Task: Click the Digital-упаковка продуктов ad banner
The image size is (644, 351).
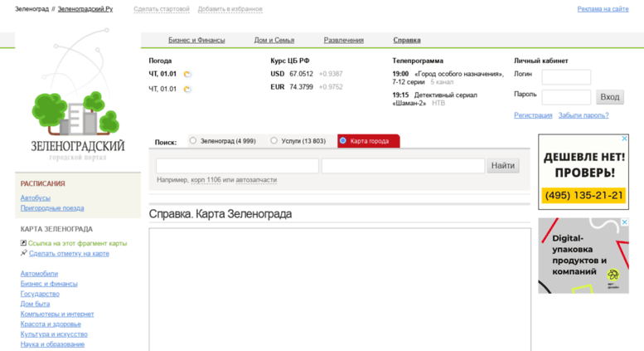Action: point(583,256)
